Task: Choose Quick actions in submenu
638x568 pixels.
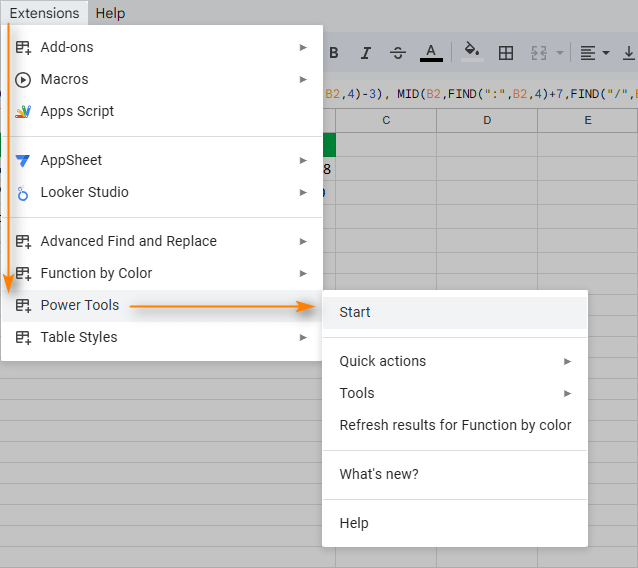Action: point(455,361)
